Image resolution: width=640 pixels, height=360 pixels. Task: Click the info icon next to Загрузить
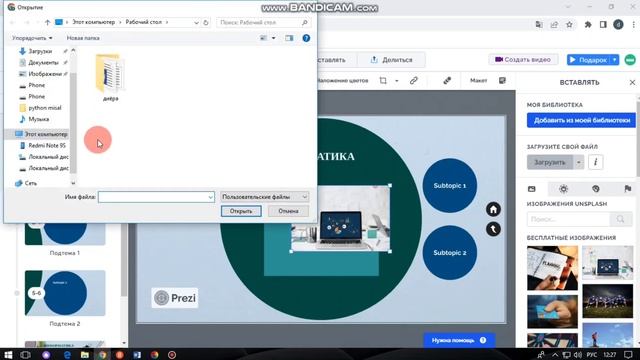point(596,162)
